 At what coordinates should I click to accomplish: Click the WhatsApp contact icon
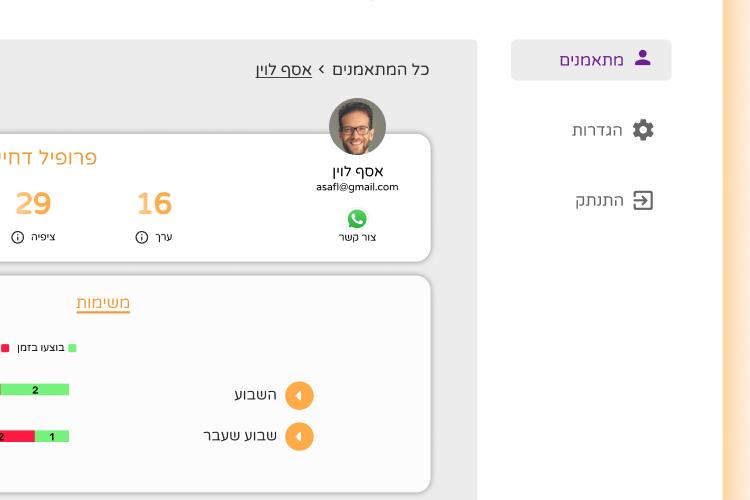(x=357, y=219)
